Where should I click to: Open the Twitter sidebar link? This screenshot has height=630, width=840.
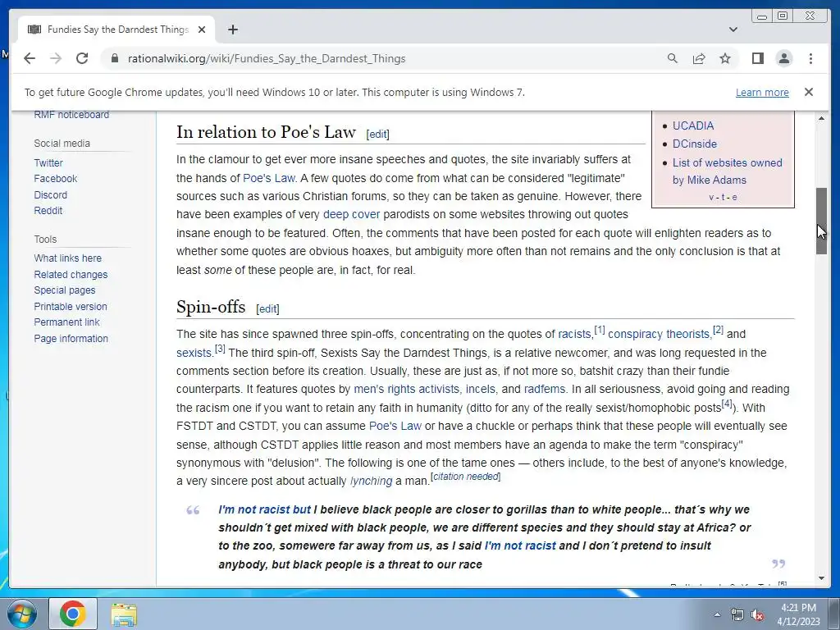48,163
